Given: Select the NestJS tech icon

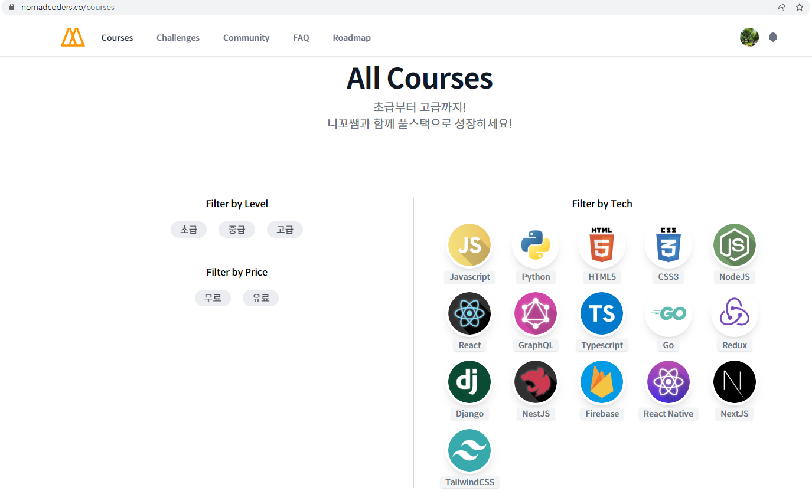Looking at the screenshot, I should coord(536,382).
